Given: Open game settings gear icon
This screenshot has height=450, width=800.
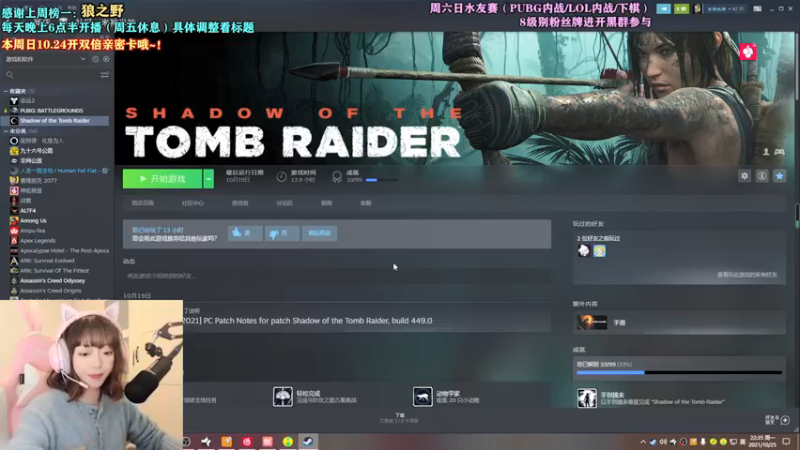Looking at the screenshot, I should coord(744,176).
